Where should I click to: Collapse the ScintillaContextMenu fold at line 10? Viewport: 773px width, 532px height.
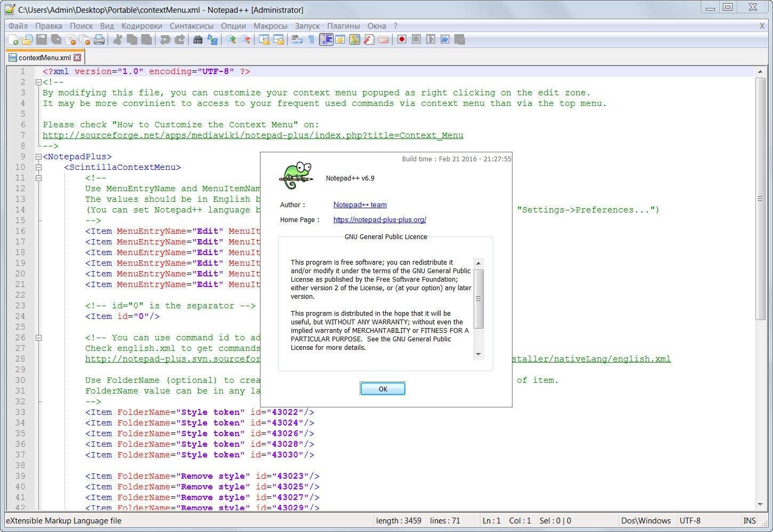(x=38, y=167)
